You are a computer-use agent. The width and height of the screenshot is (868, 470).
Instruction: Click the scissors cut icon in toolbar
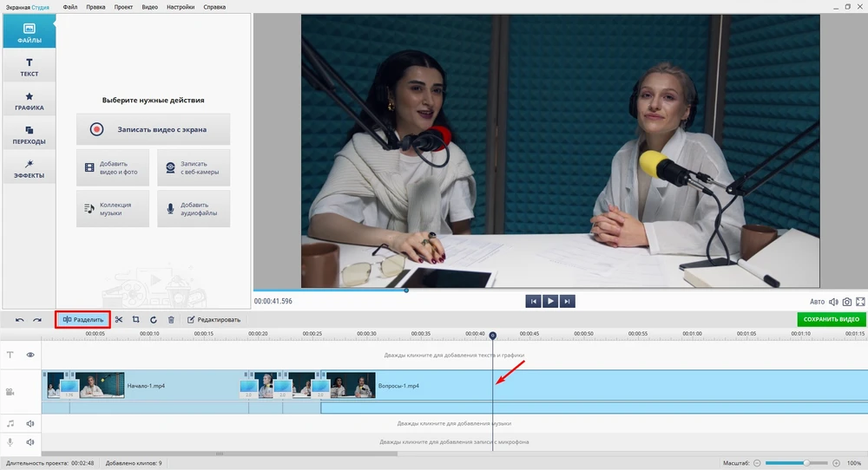pos(119,320)
